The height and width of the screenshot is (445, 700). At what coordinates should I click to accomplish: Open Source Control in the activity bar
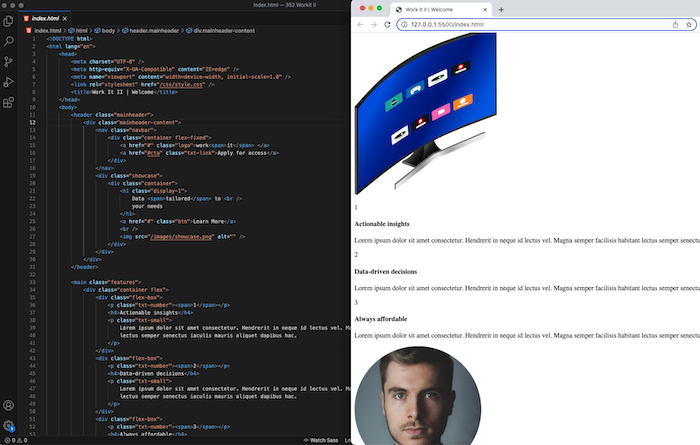tap(8, 62)
